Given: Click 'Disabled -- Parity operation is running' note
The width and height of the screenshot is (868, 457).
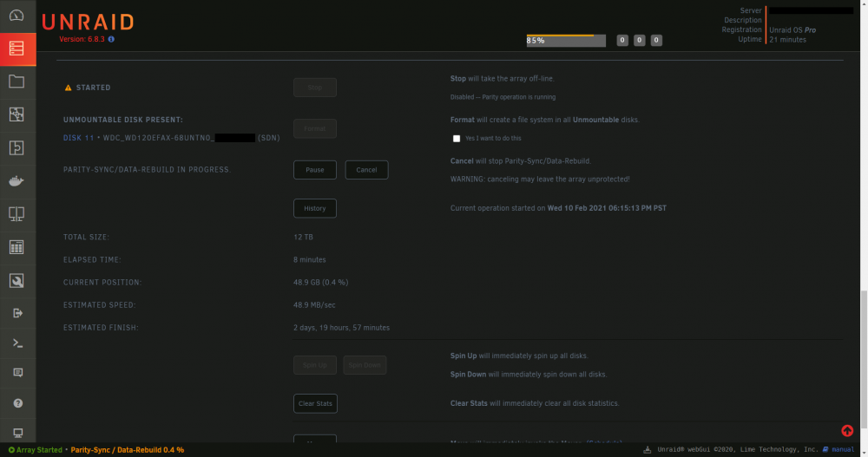Looking at the screenshot, I should (x=503, y=97).
